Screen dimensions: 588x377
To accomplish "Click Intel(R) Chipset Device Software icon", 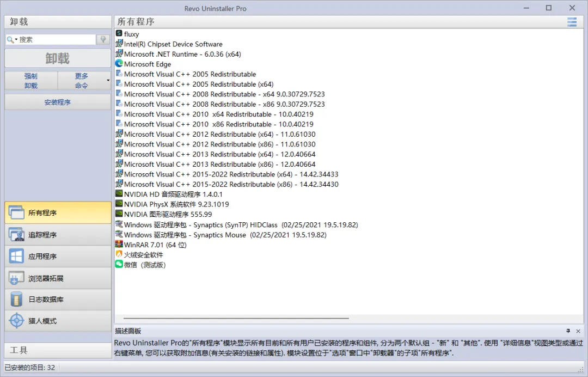I will (119, 44).
